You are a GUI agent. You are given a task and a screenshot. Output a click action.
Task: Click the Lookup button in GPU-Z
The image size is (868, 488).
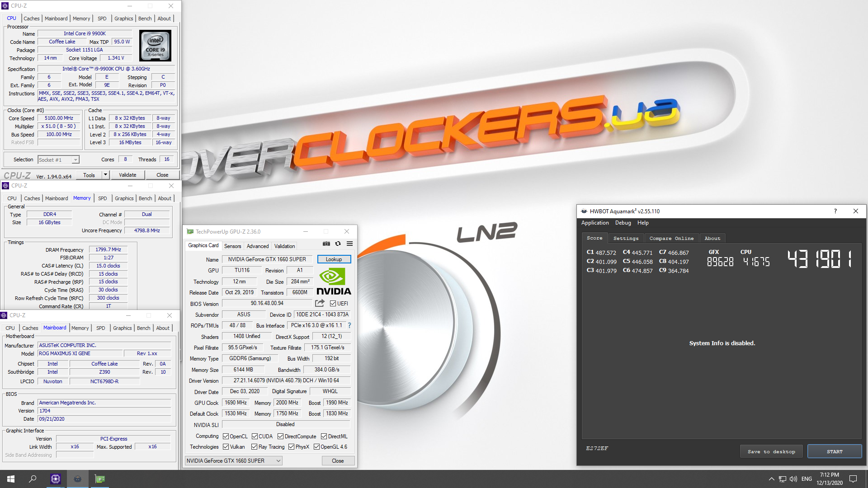coord(334,259)
